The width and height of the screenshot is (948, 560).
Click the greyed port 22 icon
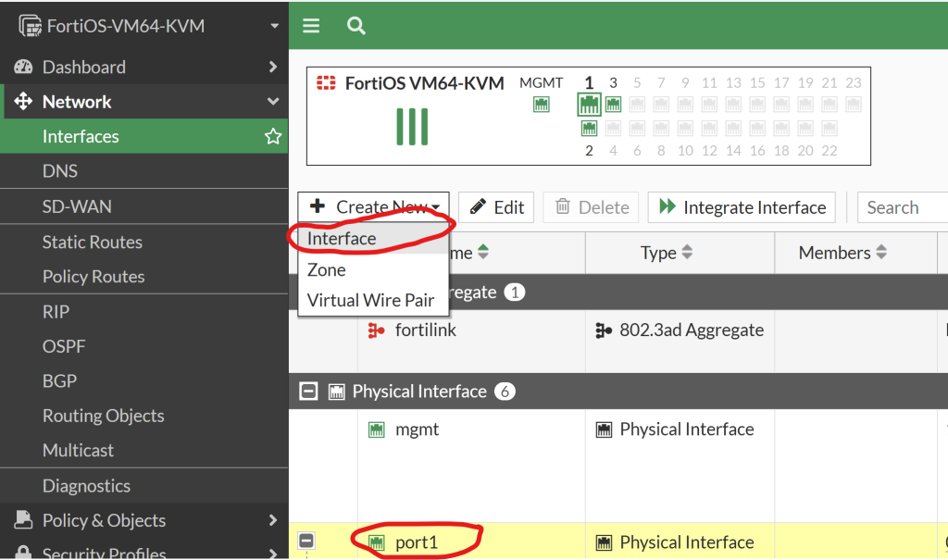pos(829,129)
